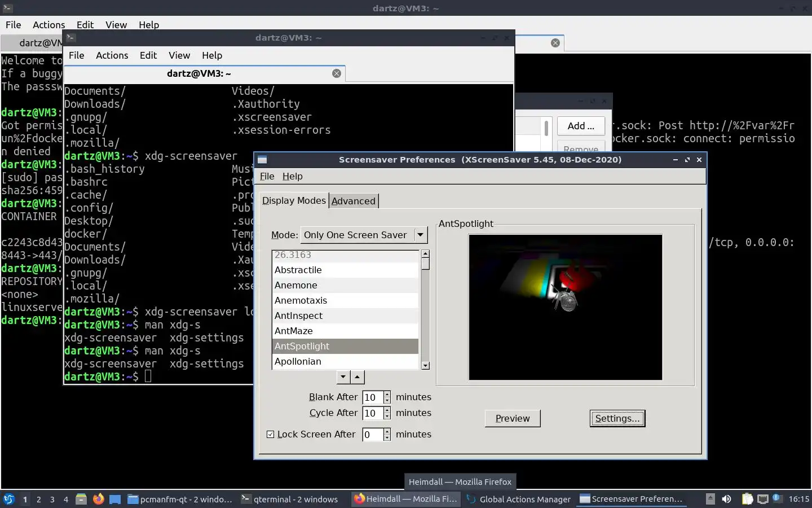The height and width of the screenshot is (508, 812).
Task: Open the LXQt application menu icon
Action: pyautogui.click(x=9, y=499)
